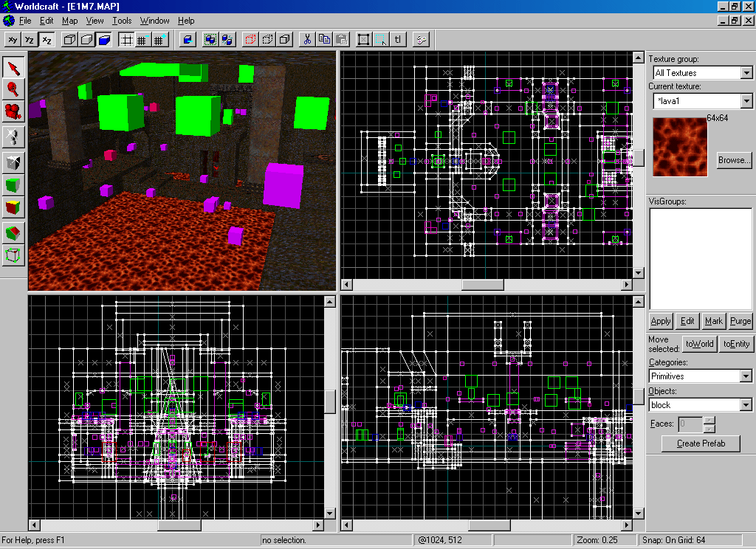
Task: Open the Texture group dropdown
Action: pyautogui.click(x=746, y=73)
